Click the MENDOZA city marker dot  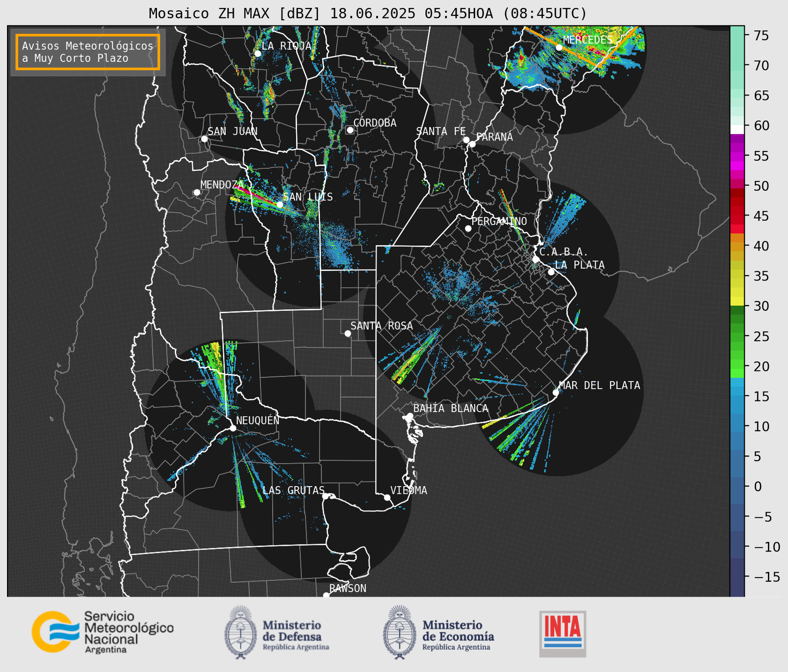[197, 193]
